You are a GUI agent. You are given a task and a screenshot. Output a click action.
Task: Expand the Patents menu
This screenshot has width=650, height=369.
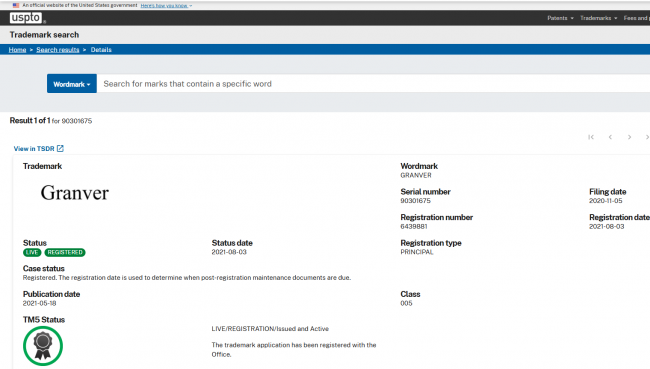[560, 18]
